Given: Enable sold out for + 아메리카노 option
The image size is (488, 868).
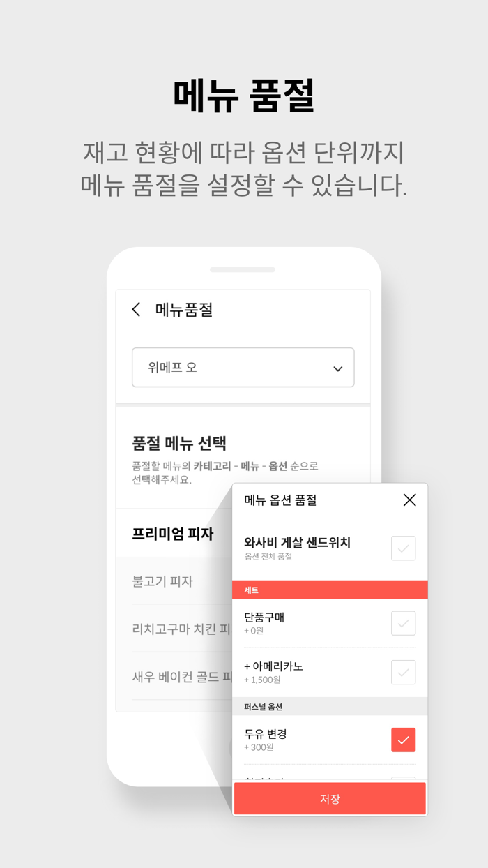Looking at the screenshot, I should tap(403, 672).
